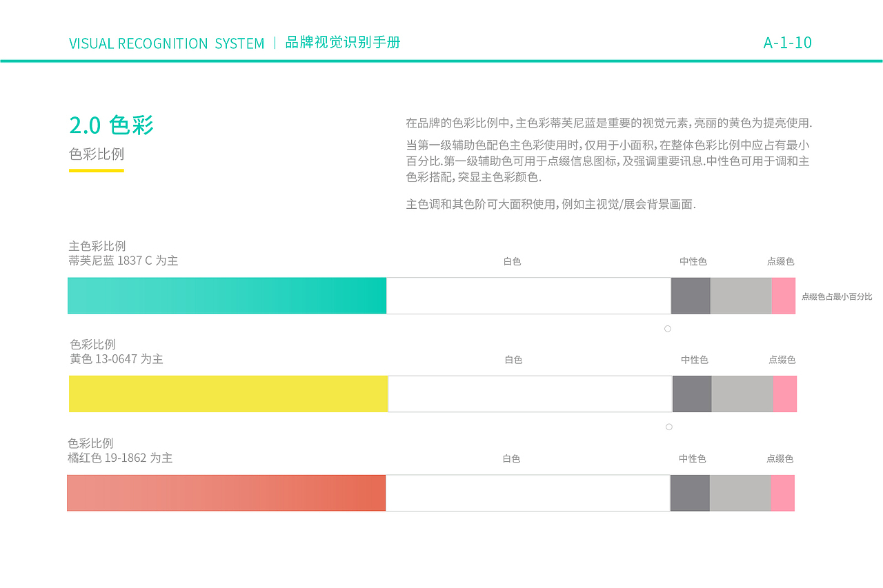Viewport: 883px width, 588px height.
Task: Pick the orange-red 19-1862 gradient swatch
Action: [226, 493]
